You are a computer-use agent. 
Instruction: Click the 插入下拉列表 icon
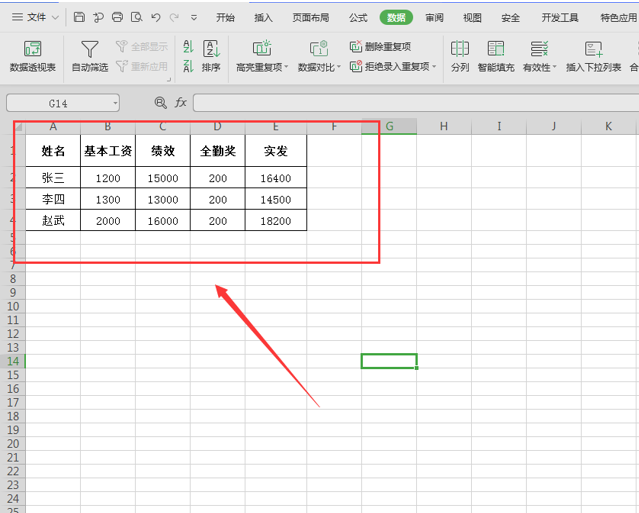pos(593,49)
